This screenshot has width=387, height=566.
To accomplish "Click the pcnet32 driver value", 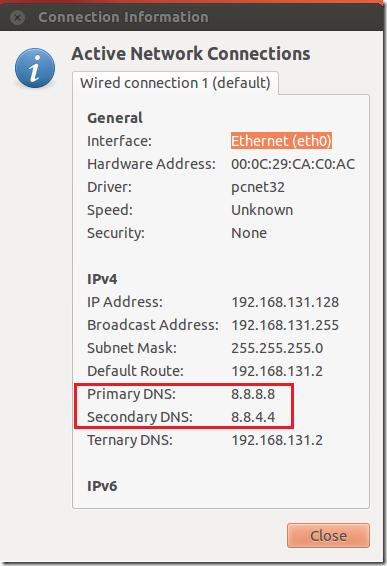I will point(258,187).
